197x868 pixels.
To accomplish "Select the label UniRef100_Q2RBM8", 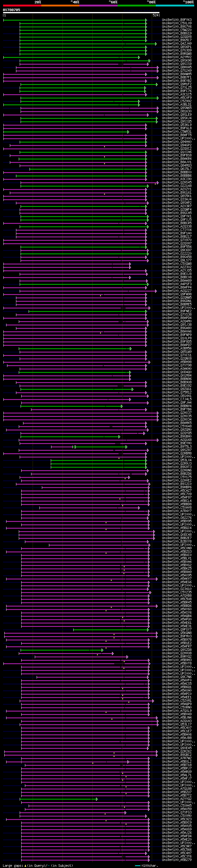I will tap(177, 454).
